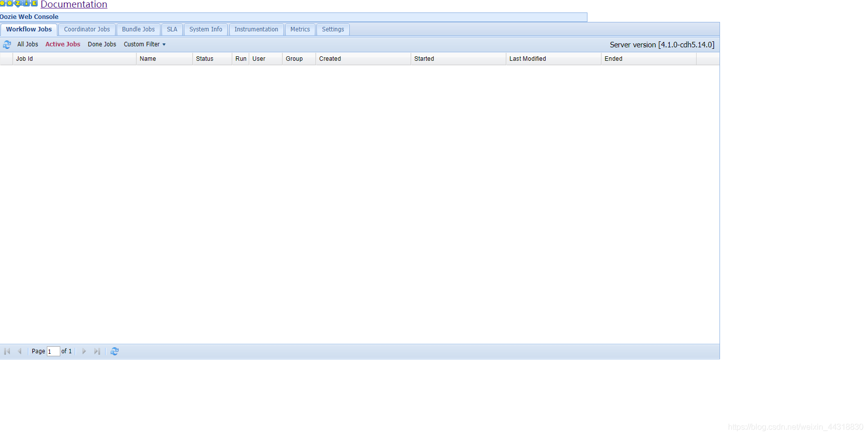Click the Oozie logo image

19,3
